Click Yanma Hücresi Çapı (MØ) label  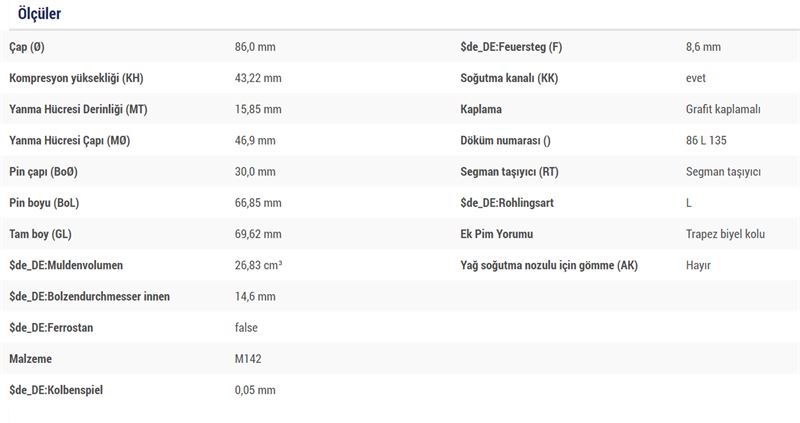pos(70,140)
